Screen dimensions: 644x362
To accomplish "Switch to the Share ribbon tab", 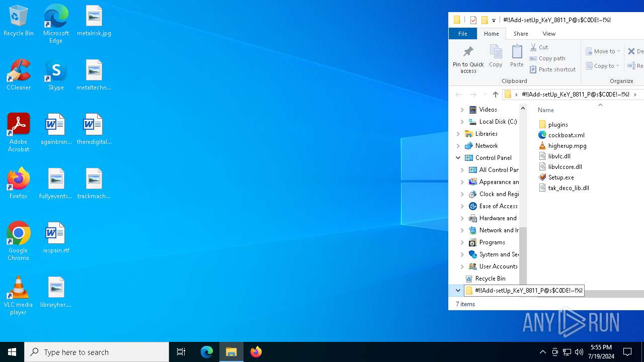I will [x=521, y=34].
